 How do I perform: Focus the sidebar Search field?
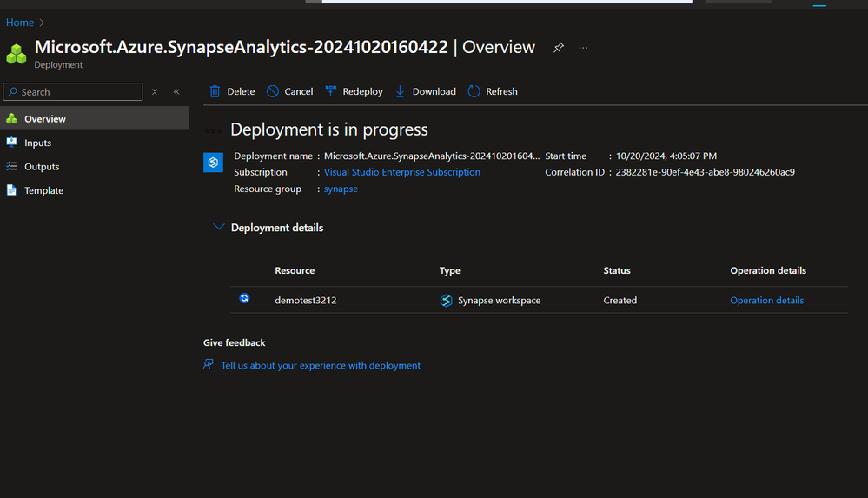[72, 92]
